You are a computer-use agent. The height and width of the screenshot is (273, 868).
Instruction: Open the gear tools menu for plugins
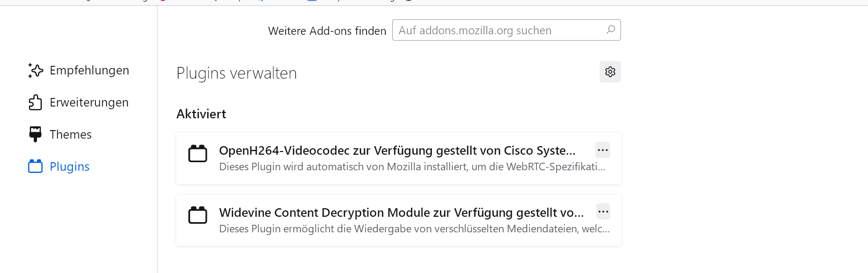tap(610, 72)
